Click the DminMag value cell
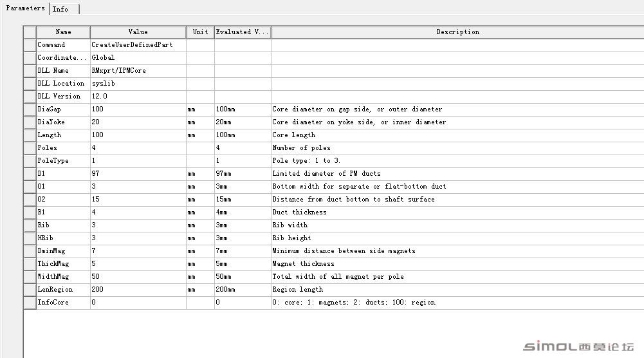Screen dimensions: 644x358 pos(138,251)
